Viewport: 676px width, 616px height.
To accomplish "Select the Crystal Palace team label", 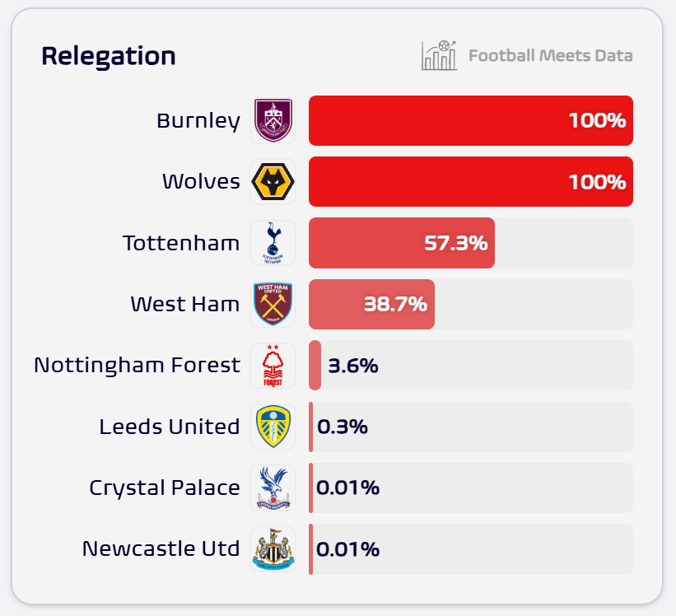I will click(165, 488).
